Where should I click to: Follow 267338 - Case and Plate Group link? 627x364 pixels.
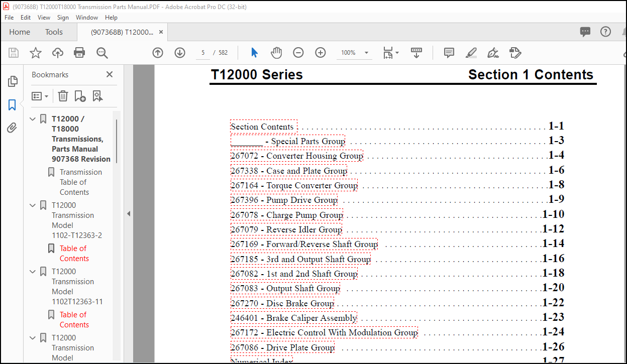point(289,171)
